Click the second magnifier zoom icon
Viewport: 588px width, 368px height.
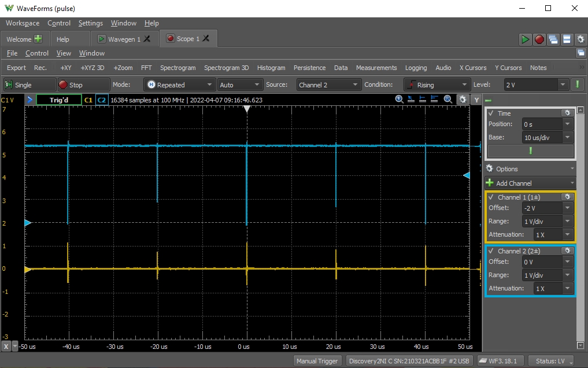448,100
